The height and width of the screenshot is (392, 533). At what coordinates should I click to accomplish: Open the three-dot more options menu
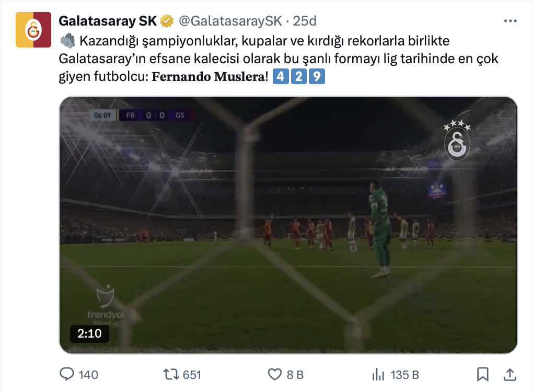pos(510,21)
